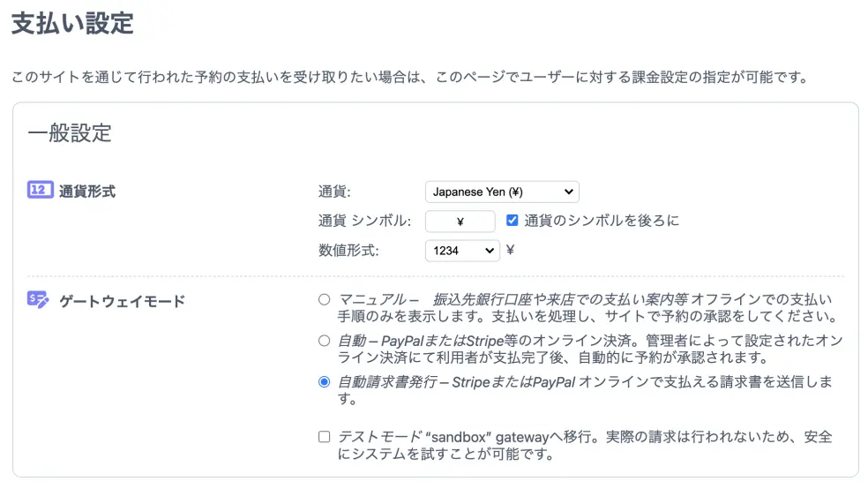Uncheck 通貨のシンボルを後ろに checkbox
This screenshot has width=868, height=489.
(513, 221)
